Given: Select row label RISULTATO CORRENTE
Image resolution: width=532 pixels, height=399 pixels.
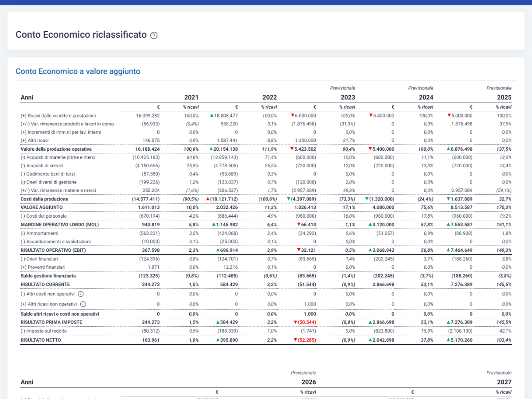Looking at the screenshot, I should click(45, 284).
